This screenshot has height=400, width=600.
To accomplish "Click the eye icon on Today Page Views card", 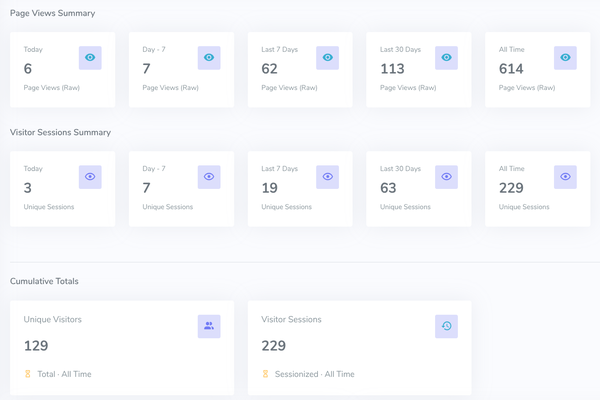I will coord(90,58).
